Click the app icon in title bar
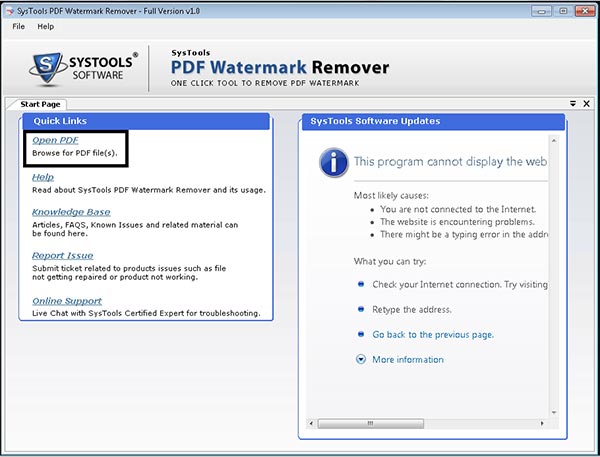Screen dimensions: 600x457 [x=10, y=11]
